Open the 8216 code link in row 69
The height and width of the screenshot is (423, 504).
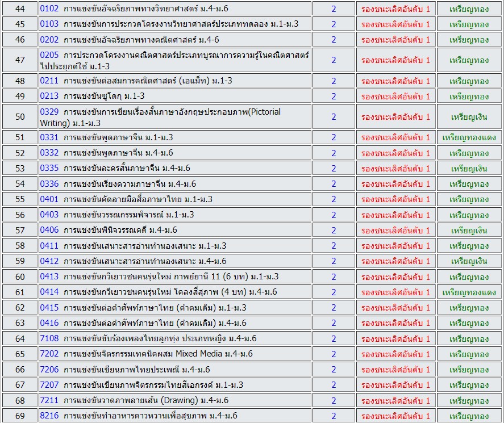[49, 416]
